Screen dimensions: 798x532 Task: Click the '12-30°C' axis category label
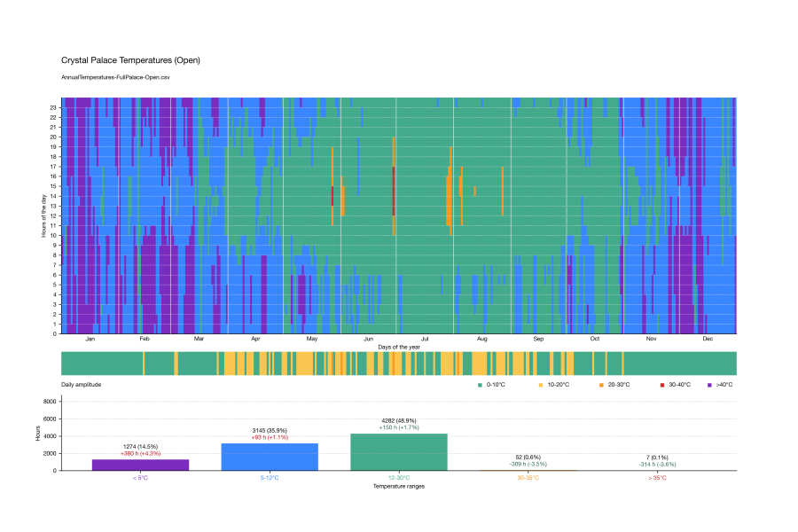pyautogui.click(x=399, y=478)
